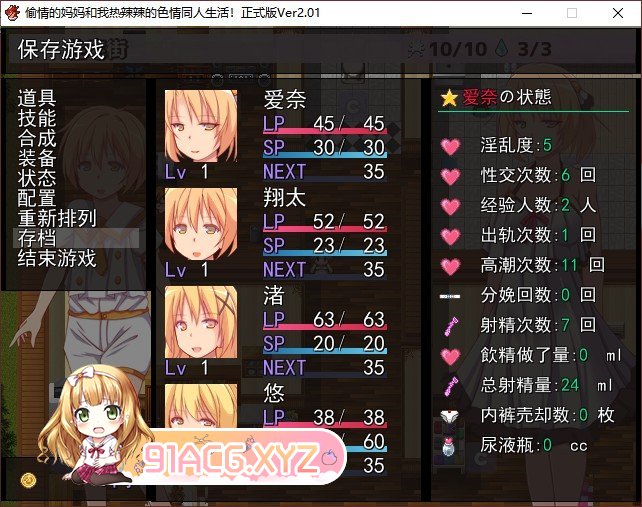The image size is (642, 507).
Task: Click the glass bottle icon in status list
Action: pyautogui.click(x=449, y=446)
